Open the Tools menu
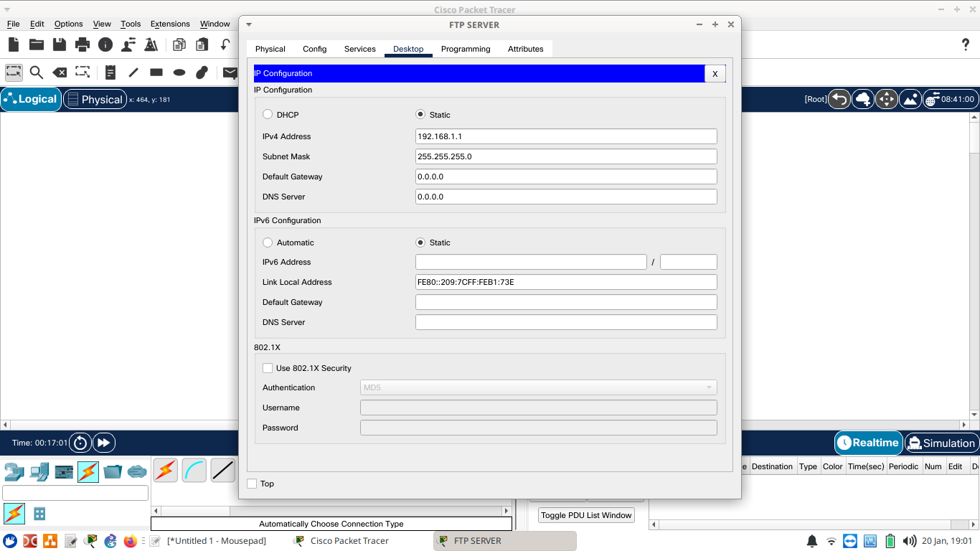The width and height of the screenshot is (980, 551). (x=131, y=24)
